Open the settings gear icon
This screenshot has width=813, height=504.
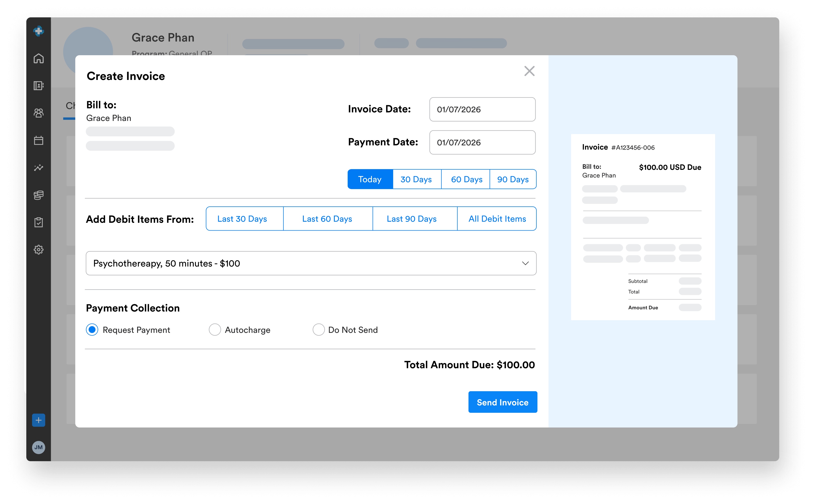39,250
